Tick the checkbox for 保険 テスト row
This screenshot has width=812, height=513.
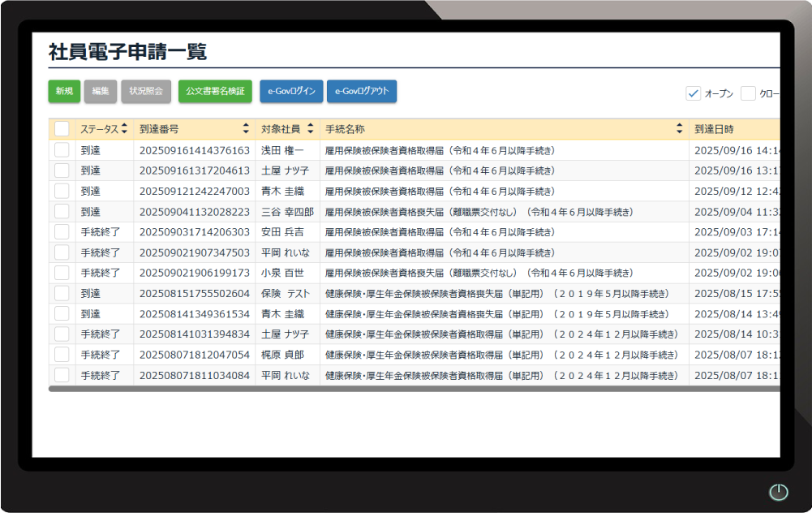[62, 293]
